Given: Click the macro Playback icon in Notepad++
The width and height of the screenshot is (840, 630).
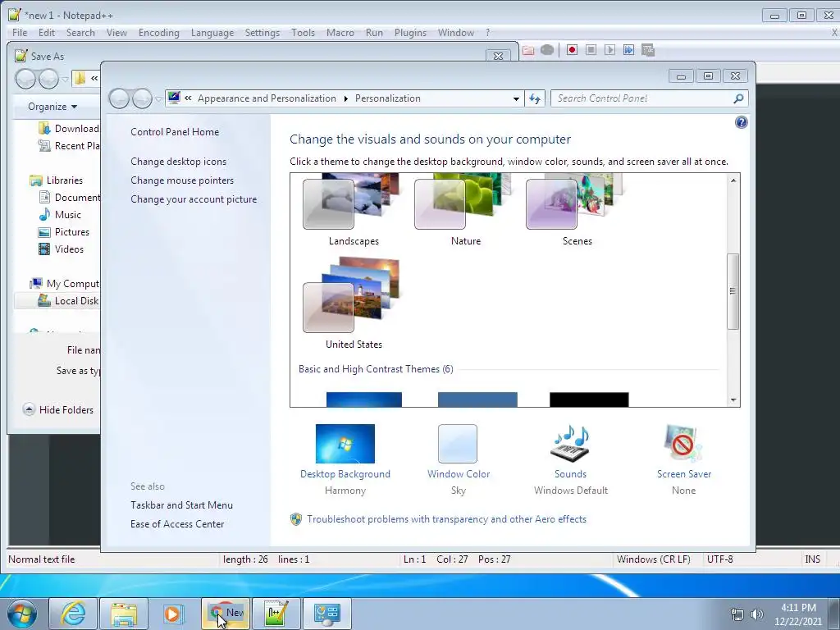Looking at the screenshot, I should pos(609,50).
